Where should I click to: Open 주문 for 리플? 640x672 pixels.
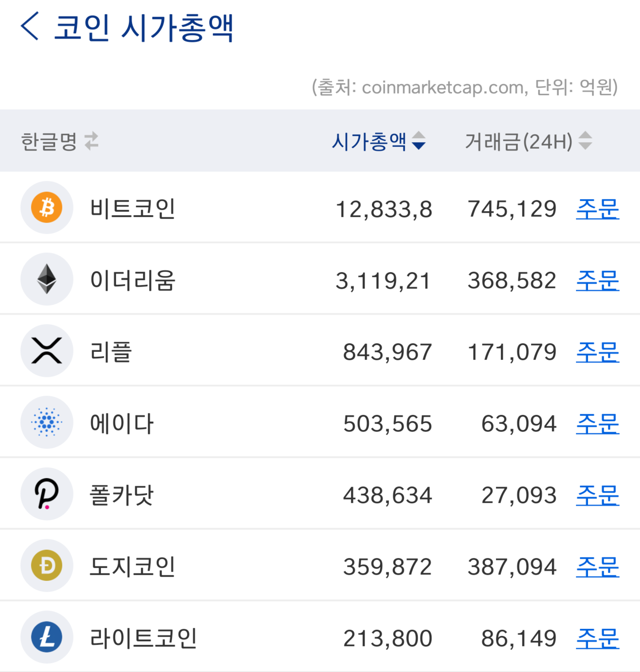(x=597, y=352)
